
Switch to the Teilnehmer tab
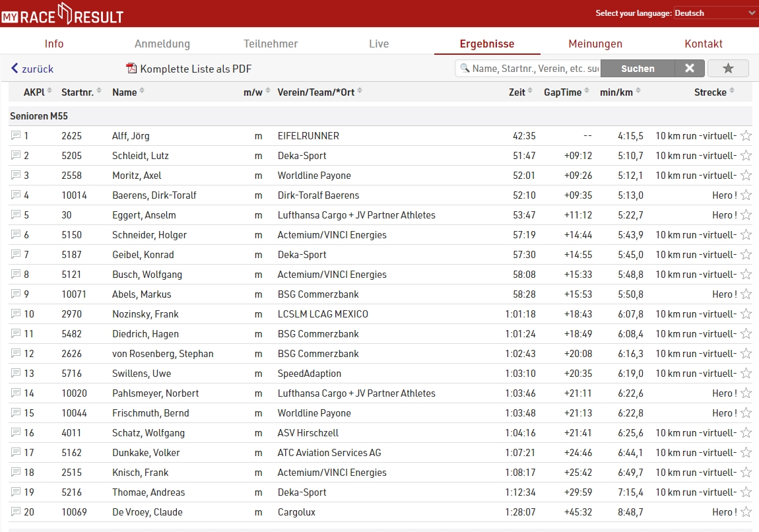click(x=271, y=44)
